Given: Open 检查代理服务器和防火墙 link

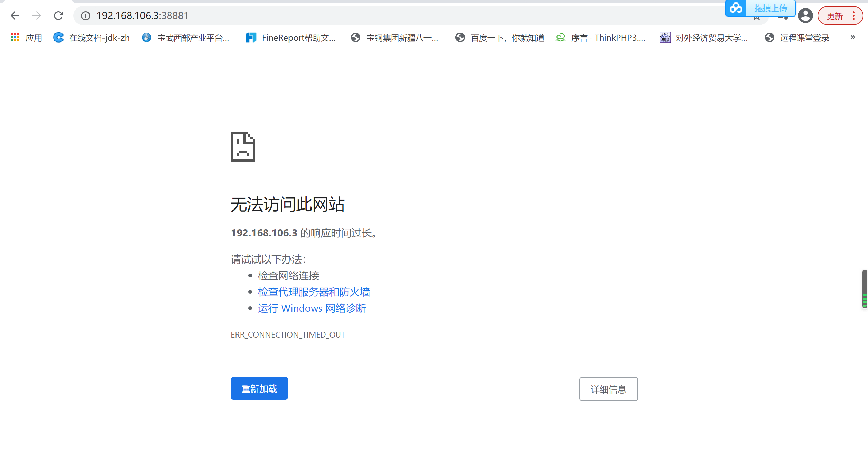Looking at the screenshot, I should point(314,292).
